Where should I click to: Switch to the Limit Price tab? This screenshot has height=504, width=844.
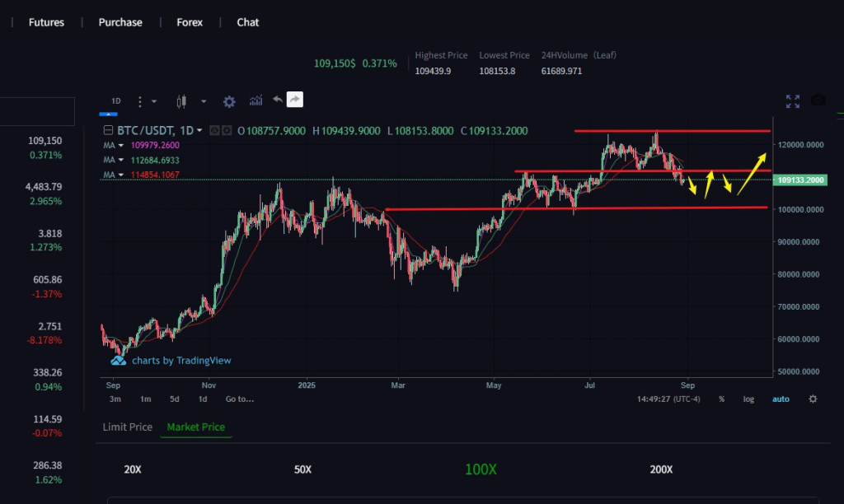(x=127, y=427)
